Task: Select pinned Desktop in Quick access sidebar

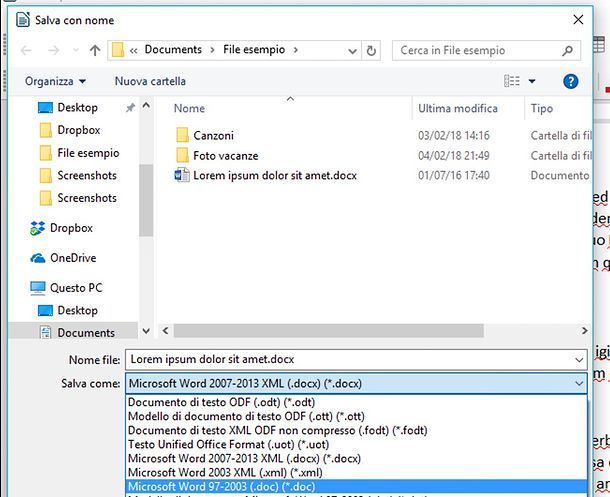Action: coord(77,107)
